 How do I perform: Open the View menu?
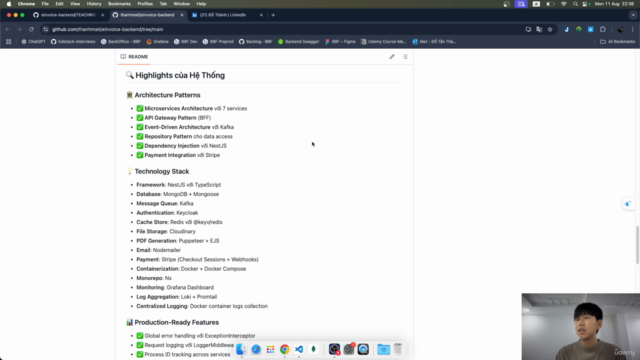tap(75, 4)
